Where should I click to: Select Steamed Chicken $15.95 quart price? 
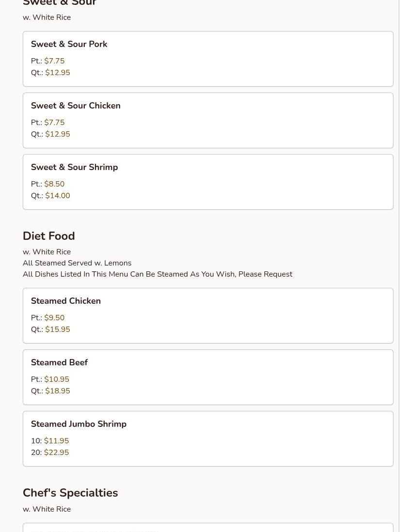[x=58, y=329]
